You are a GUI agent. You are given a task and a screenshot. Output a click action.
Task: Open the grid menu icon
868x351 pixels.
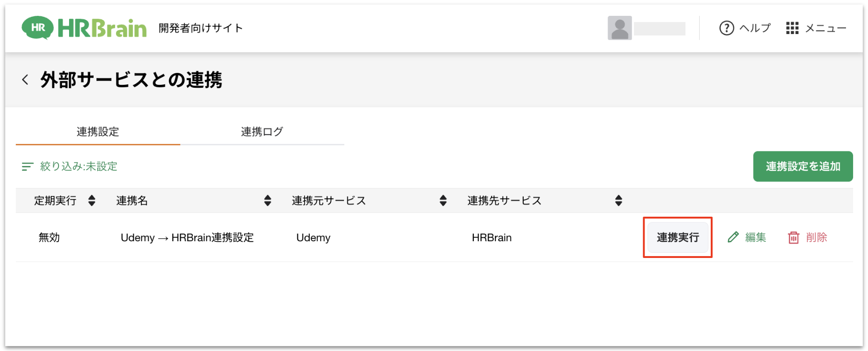point(792,28)
